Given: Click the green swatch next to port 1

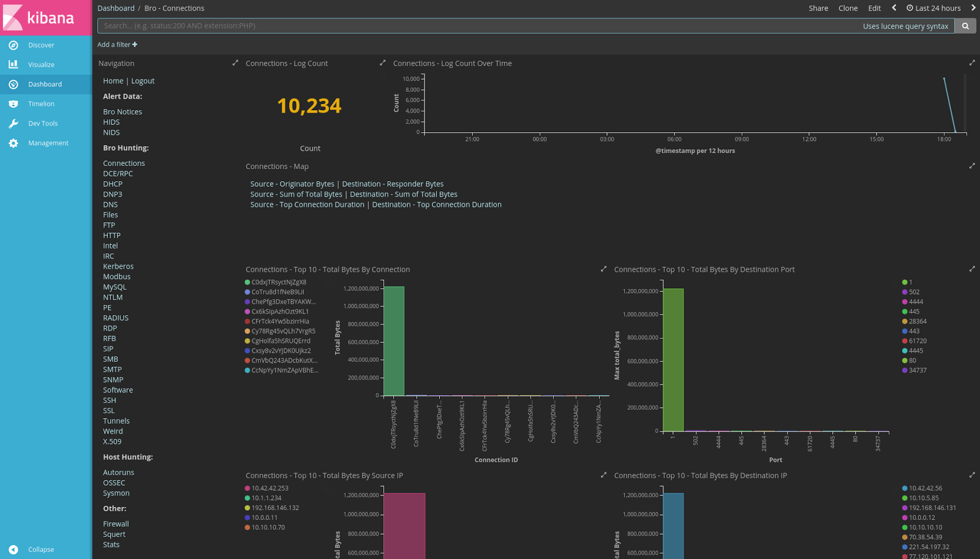Looking at the screenshot, I should point(904,282).
